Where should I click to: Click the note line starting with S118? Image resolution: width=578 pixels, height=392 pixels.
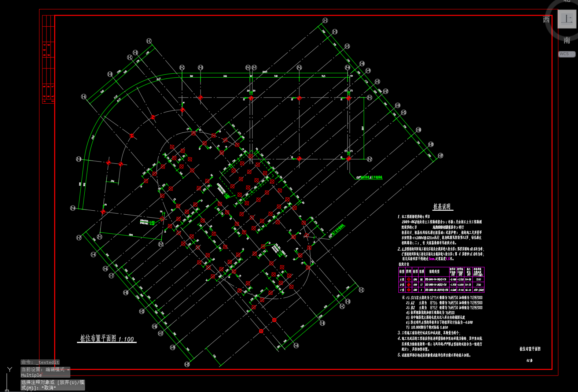[442, 298]
